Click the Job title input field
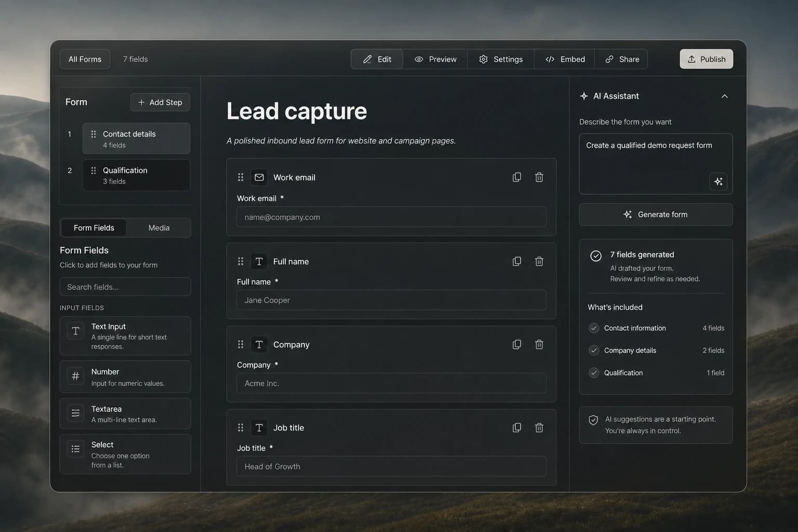 [391, 467]
